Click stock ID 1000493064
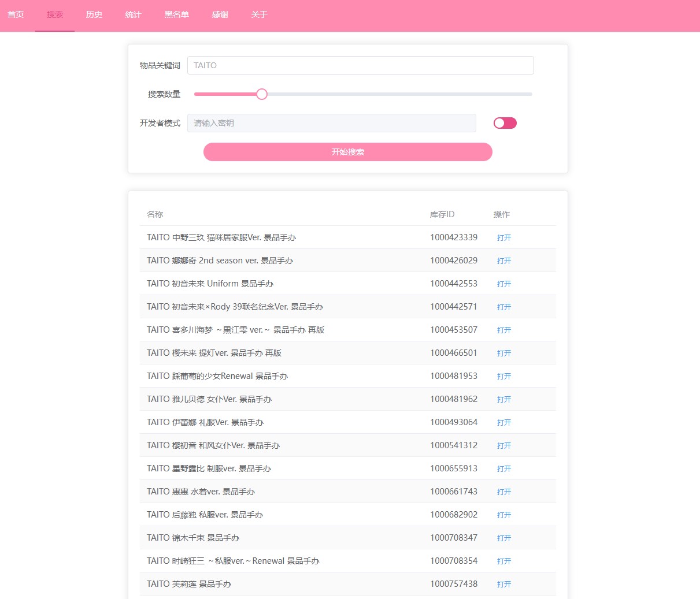Image resolution: width=700 pixels, height=599 pixels. click(454, 422)
